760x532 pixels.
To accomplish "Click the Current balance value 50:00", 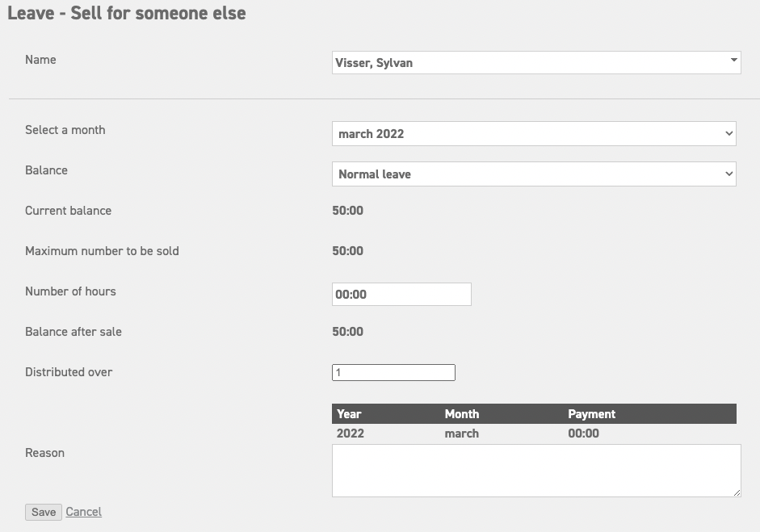I will point(348,211).
